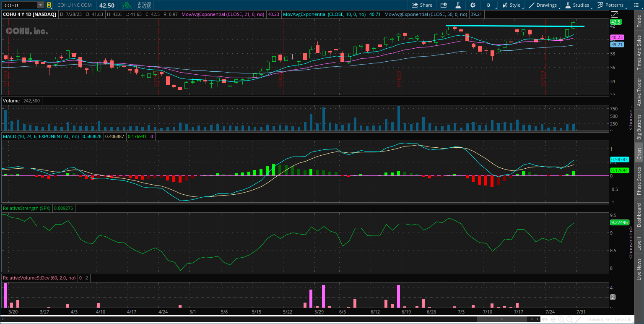Open chart settings gear icon
644x324 pixels.
click(x=473, y=5)
